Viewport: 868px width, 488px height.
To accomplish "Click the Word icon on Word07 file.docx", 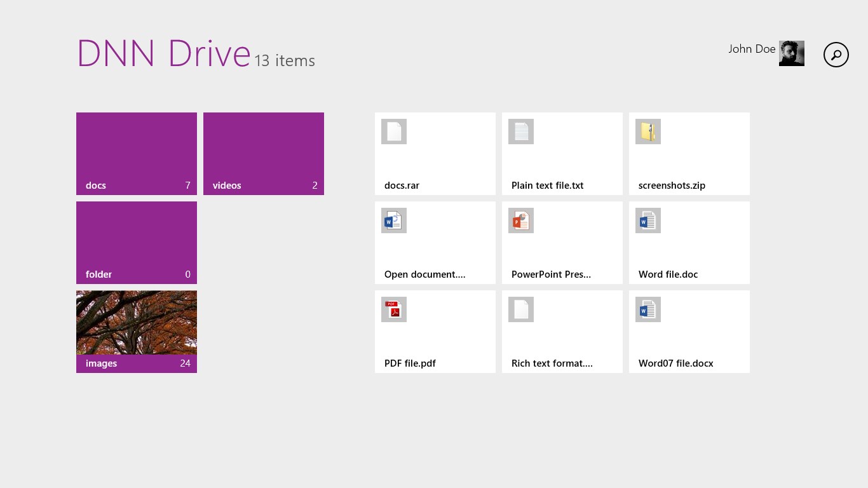I will [x=648, y=309].
